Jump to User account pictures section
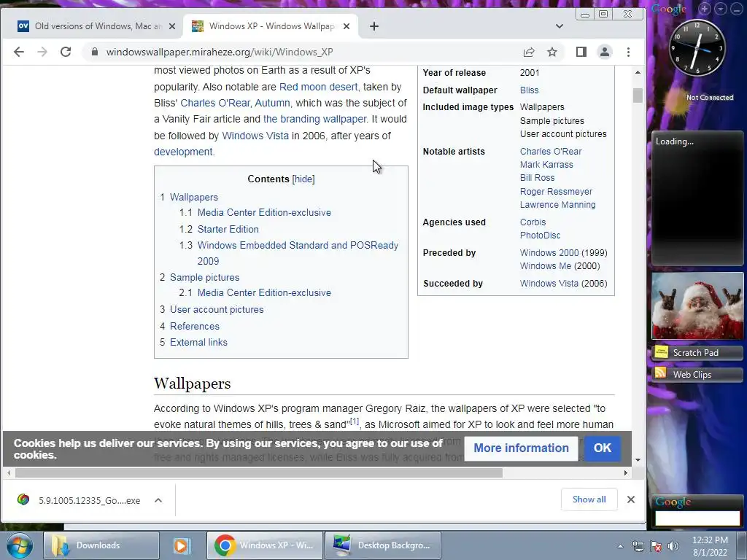747x560 pixels. 217,309
